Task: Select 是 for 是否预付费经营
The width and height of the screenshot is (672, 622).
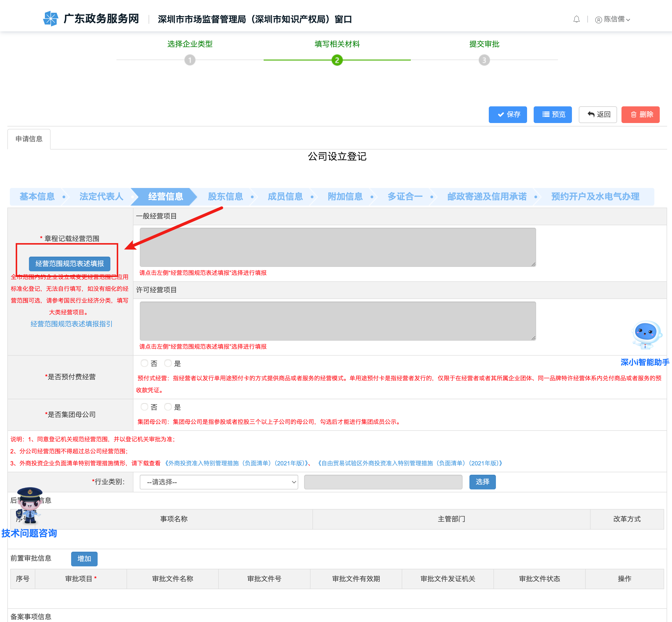Action: (x=168, y=363)
